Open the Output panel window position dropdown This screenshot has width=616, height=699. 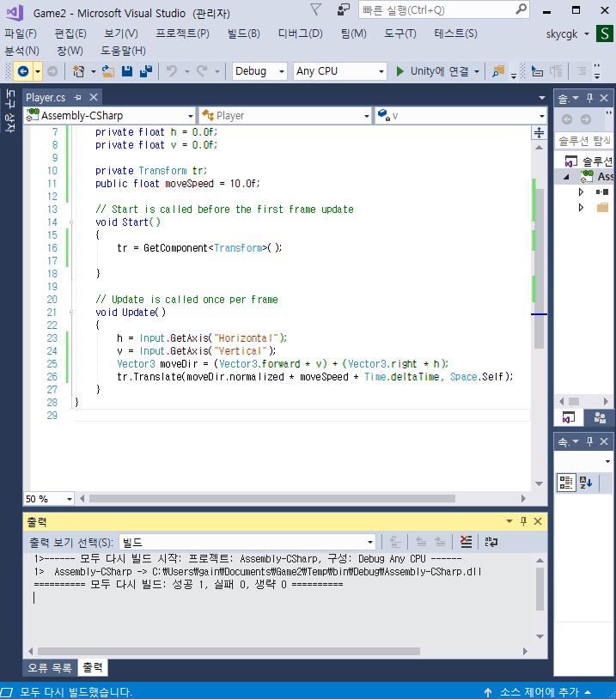(x=509, y=521)
